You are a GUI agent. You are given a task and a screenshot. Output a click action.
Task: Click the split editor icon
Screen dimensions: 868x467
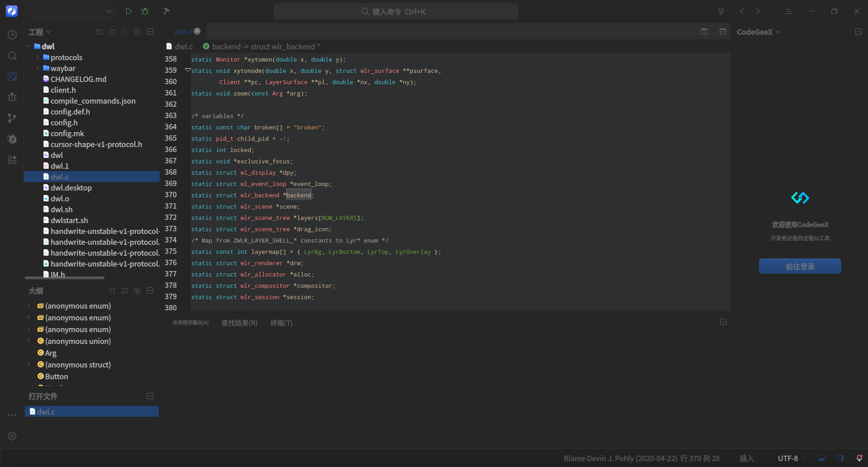pyautogui.click(x=704, y=31)
